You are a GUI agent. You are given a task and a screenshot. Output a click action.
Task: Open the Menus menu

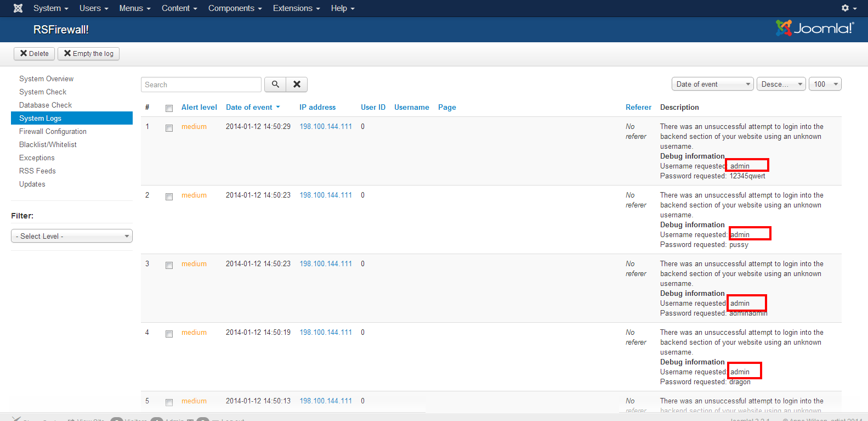tap(135, 8)
